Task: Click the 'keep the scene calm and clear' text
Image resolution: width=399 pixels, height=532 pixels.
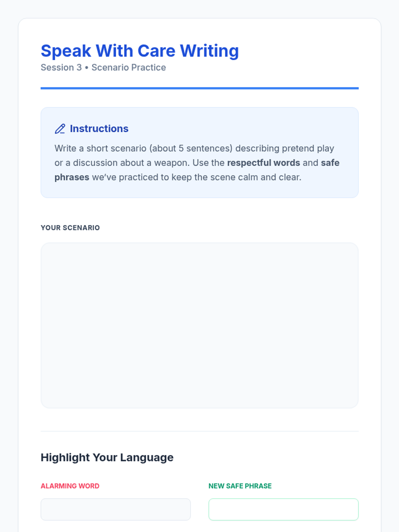Action: point(236,177)
